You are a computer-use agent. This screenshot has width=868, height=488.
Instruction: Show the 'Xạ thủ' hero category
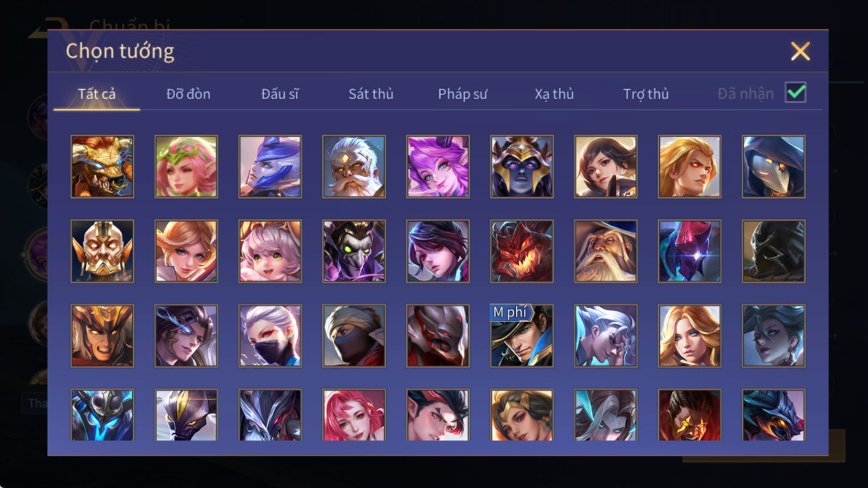point(554,93)
